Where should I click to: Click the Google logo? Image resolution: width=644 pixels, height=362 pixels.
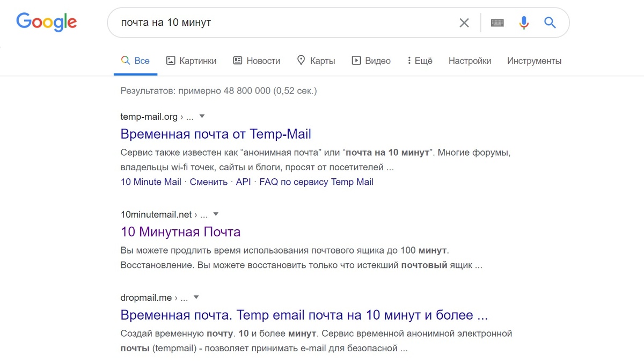46,22
